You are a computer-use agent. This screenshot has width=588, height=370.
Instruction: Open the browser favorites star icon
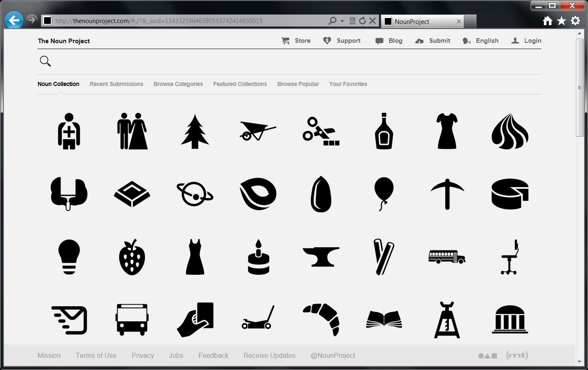click(x=562, y=21)
